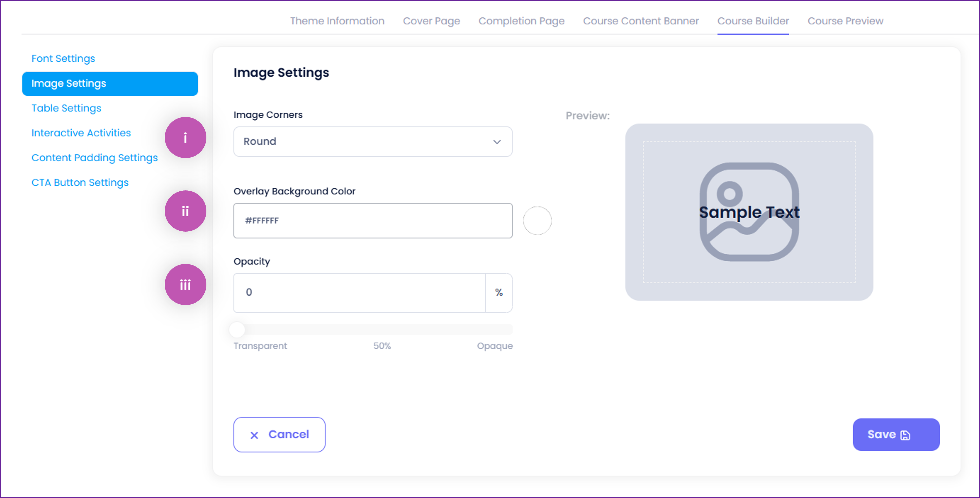
Task: Switch to the Theme Information tab
Action: tap(337, 21)
